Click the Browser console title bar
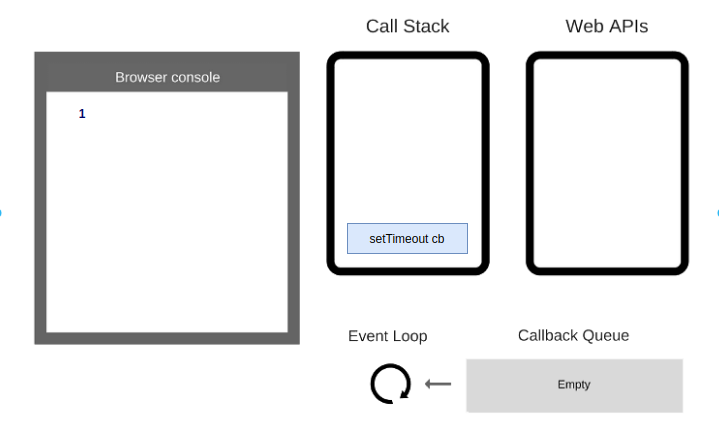719x426 pixels. pyautogui.click(x=167, y=77)
